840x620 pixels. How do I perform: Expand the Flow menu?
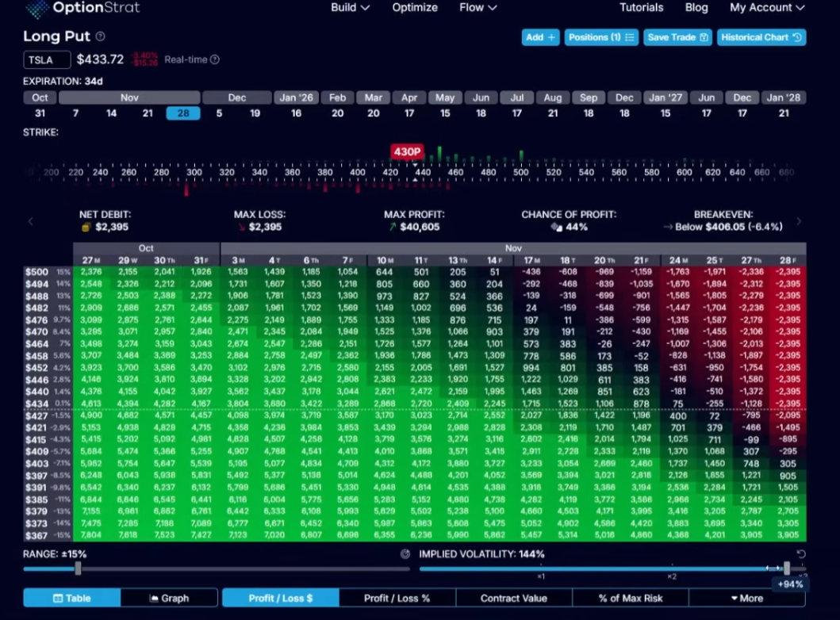[478, 8]
